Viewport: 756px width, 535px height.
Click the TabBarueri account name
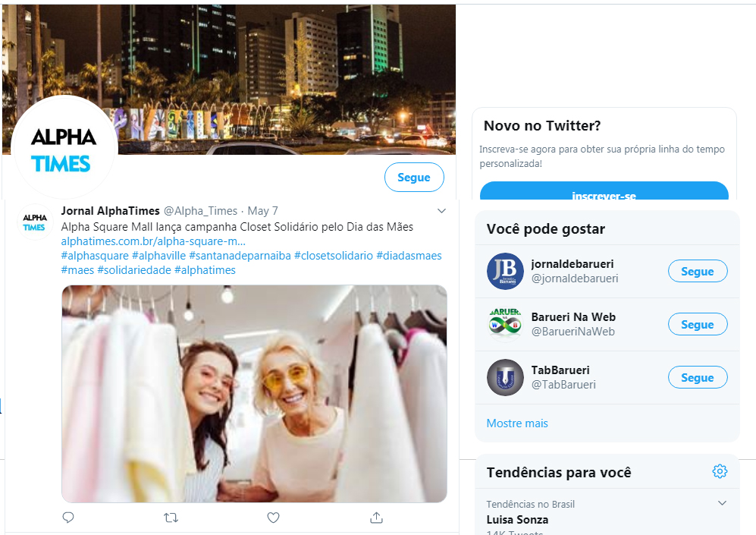(x=560, y=370)
